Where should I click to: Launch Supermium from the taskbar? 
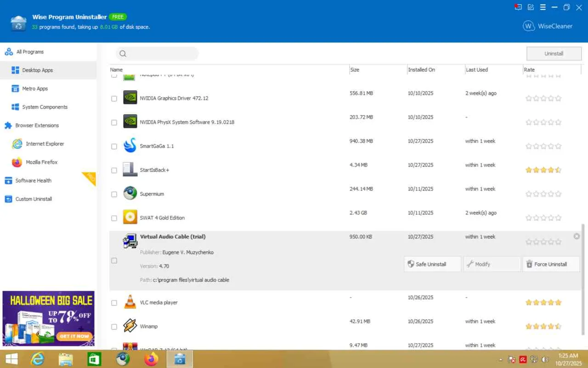[123, 359]
